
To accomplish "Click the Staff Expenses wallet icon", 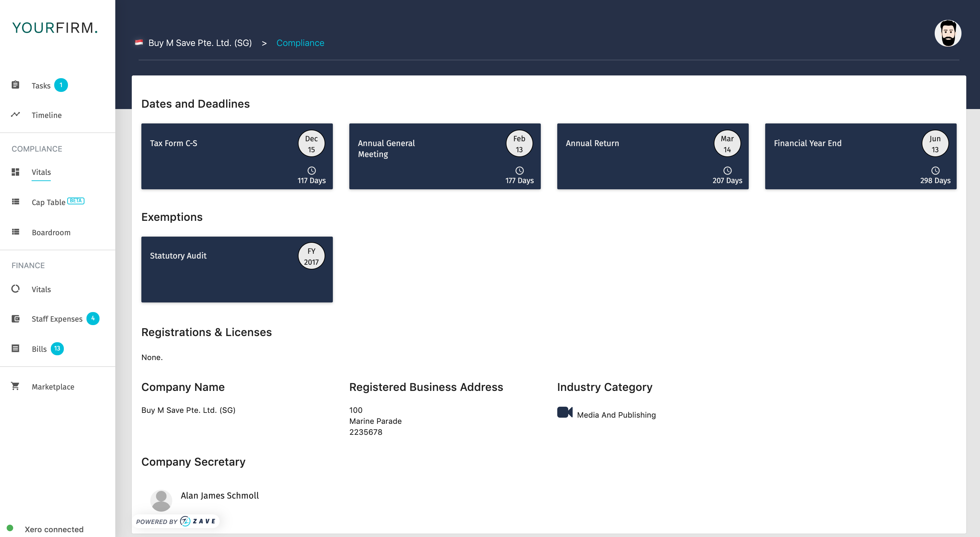I will coord(15,318).
